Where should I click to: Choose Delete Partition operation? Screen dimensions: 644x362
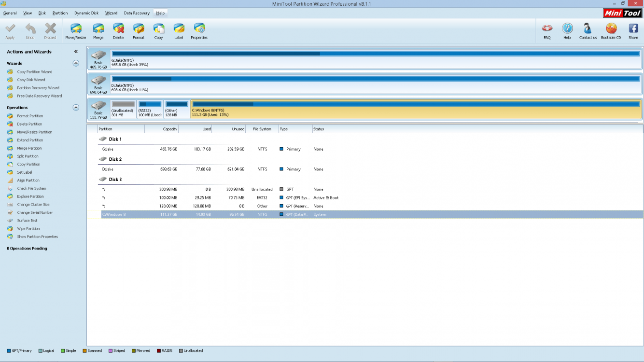click(29, 124)
